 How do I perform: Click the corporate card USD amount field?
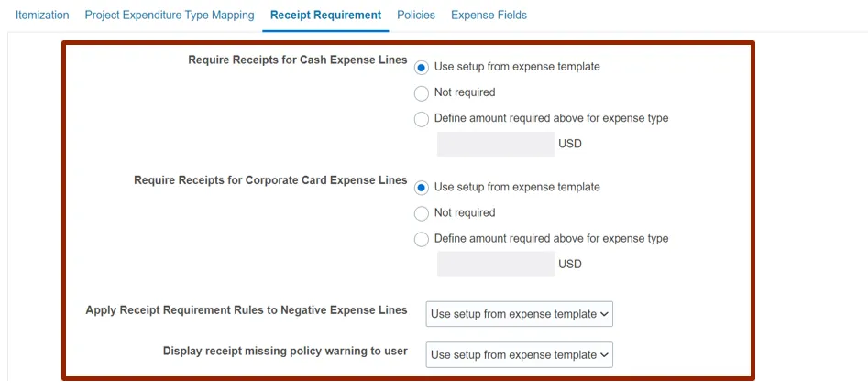496,264
